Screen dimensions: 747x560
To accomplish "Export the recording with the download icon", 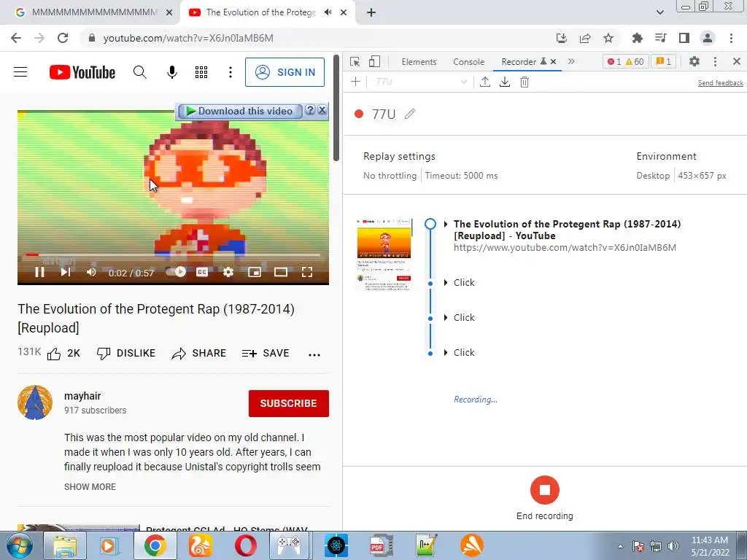I will [505, 82].
